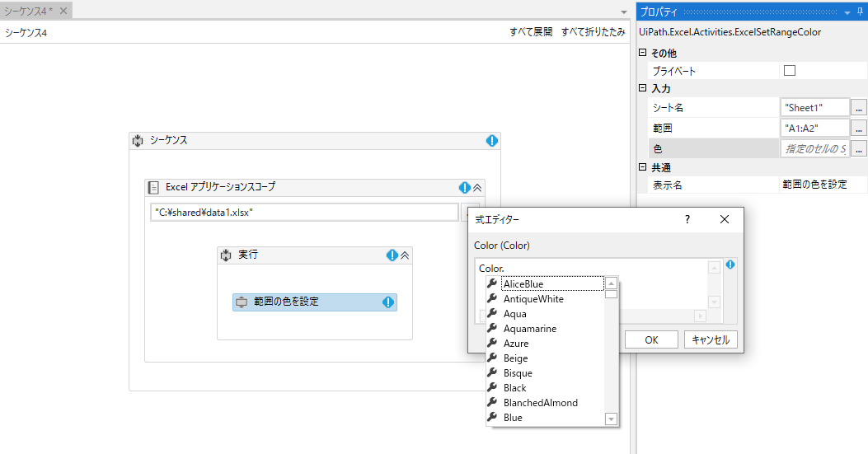Click warning icon on 範囲の色を設定 activity
Image resolution: width=868 pixels, height=454 pixels.
tap(388, 302)
